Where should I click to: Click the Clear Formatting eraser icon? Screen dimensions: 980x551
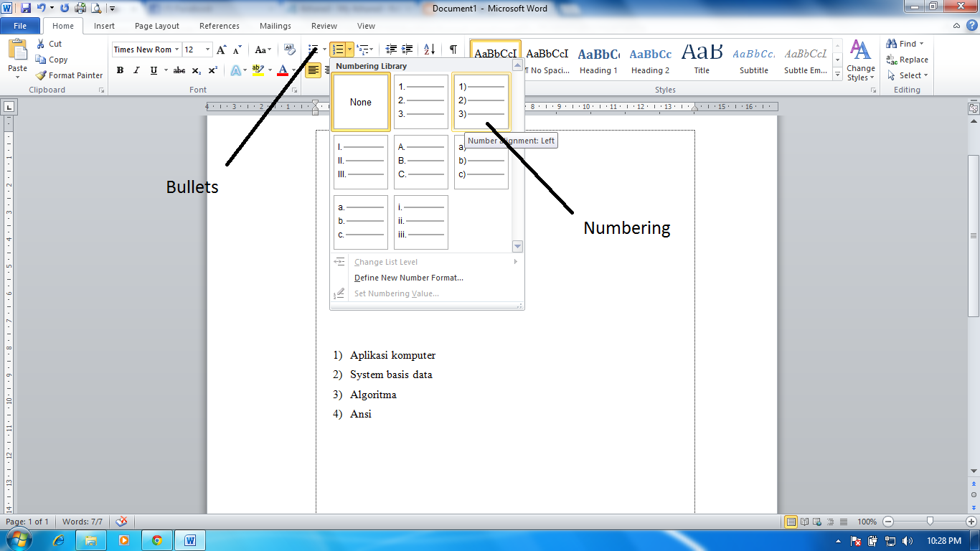pos(290,50)
